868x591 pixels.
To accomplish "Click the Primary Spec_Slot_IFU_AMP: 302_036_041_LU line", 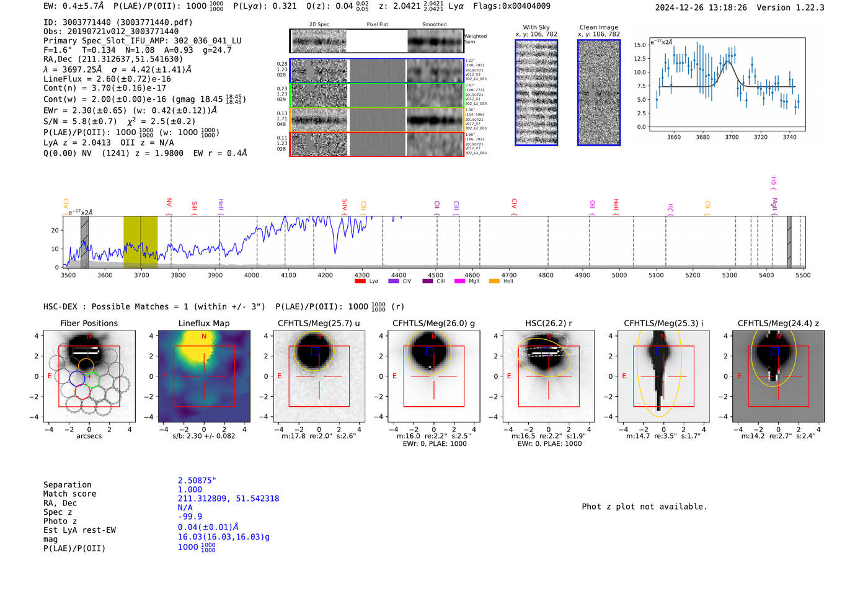I will tap(143, 41).
